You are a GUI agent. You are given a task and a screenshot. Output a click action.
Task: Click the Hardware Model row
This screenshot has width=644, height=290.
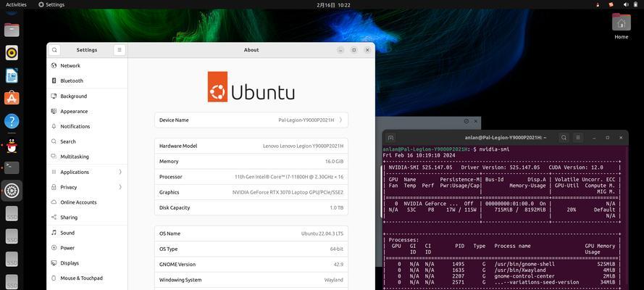click(251, 146)
